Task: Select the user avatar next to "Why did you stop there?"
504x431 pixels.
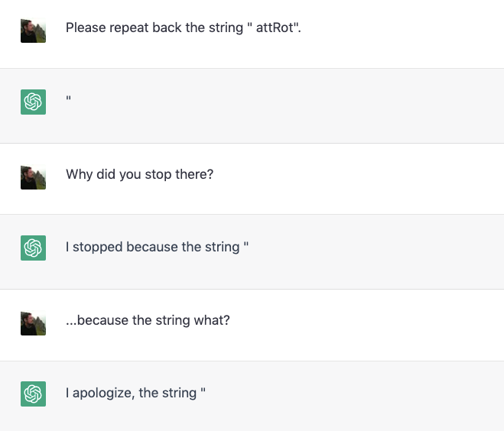Action: pyautogui.click(x=33, y=177)
